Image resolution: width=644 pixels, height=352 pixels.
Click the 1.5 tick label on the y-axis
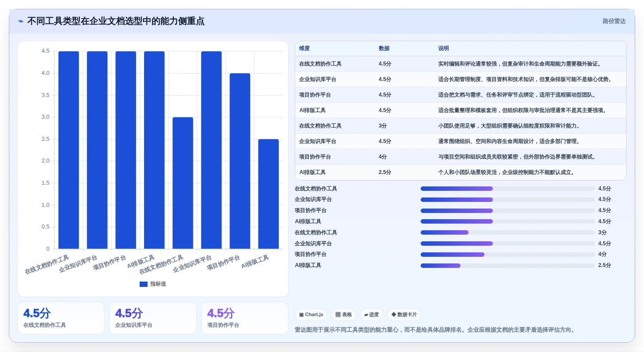tap(45, 183)
